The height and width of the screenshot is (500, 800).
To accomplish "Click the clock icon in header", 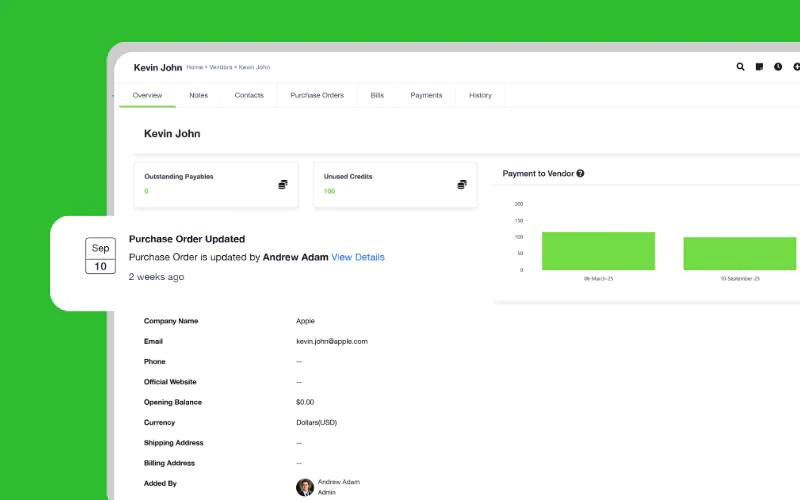I will (x=778, y=67).
